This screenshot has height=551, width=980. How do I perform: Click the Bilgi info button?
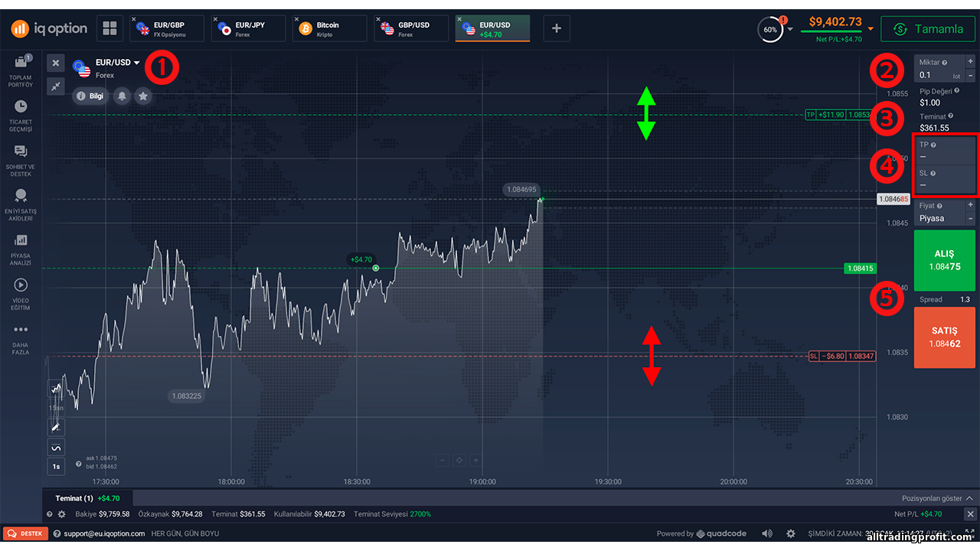90,96
